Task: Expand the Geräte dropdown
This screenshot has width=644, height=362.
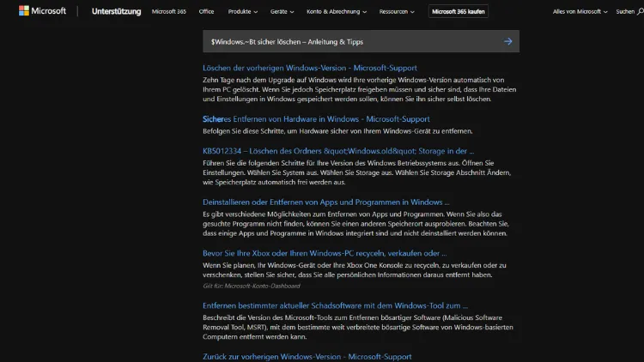Action: pyautogui.click(x=282, y=11)
